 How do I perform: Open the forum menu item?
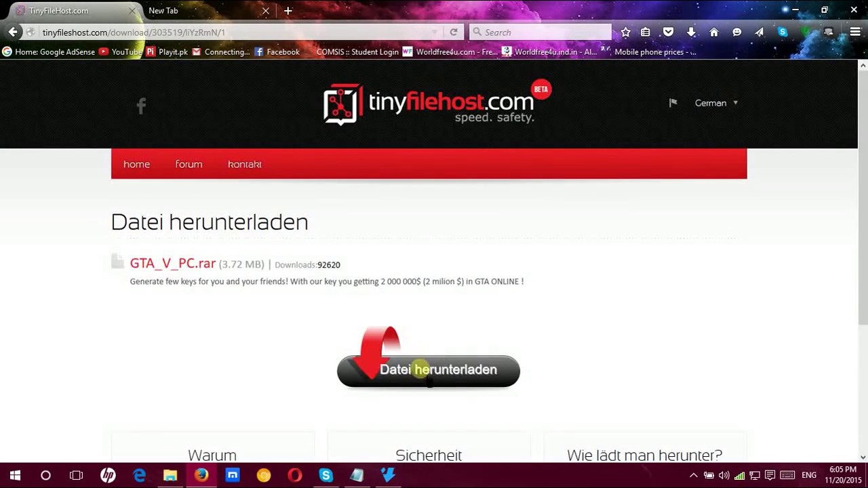[189, 164]
